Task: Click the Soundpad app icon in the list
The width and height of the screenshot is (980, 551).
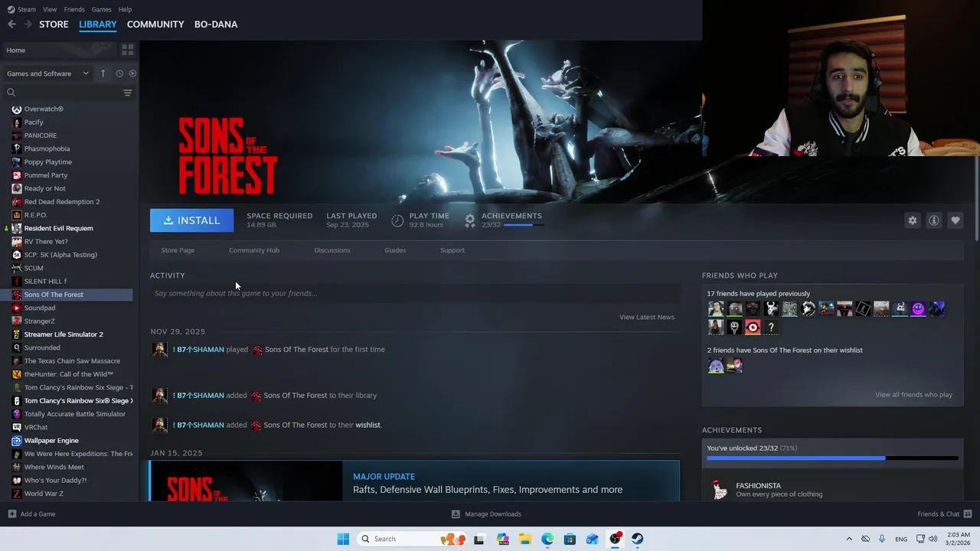Action: (17, 308)
